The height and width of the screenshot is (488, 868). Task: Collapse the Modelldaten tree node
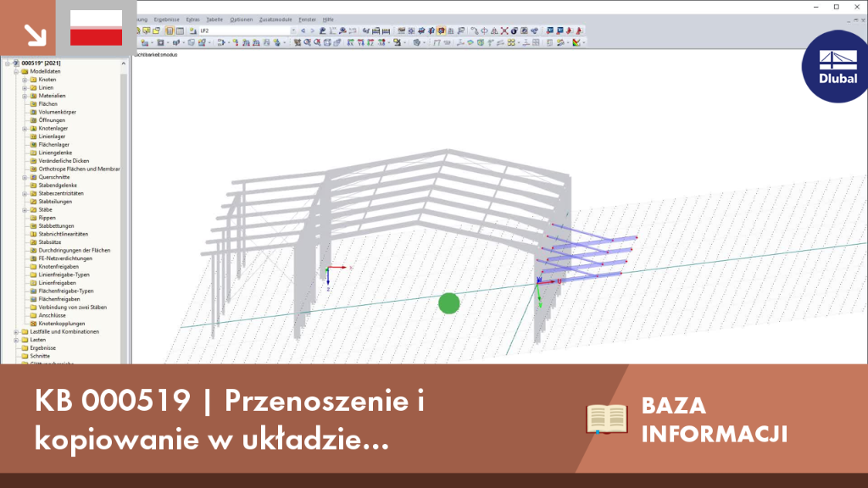pyautogui.click(x=16, y=71)
